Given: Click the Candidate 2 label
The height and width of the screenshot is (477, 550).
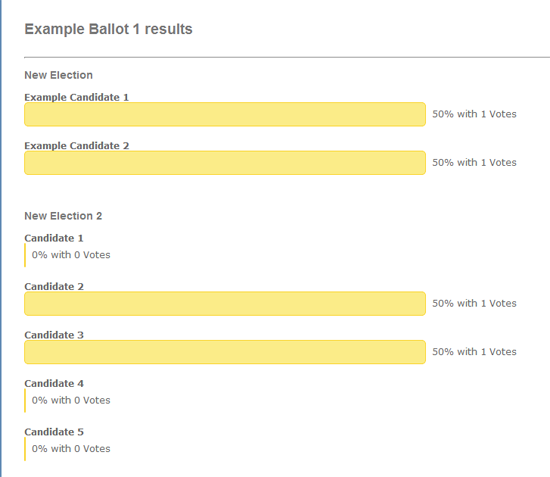Looking at the screenshot, I should tap(54, 287).
